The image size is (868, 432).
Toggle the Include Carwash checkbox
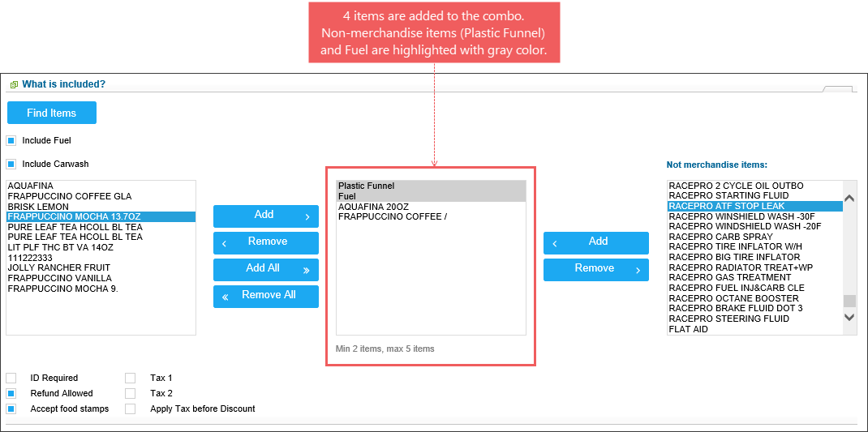11,165
